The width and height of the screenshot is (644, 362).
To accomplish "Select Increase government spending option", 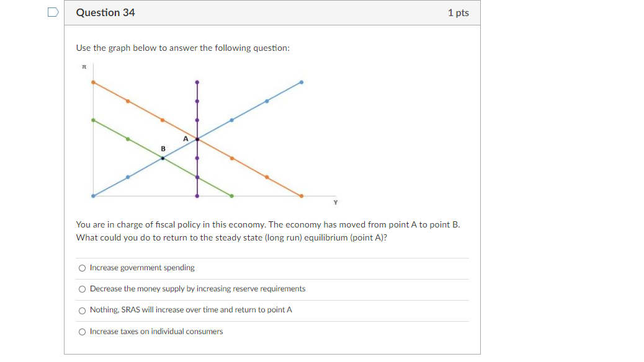I will coord(82,268).
